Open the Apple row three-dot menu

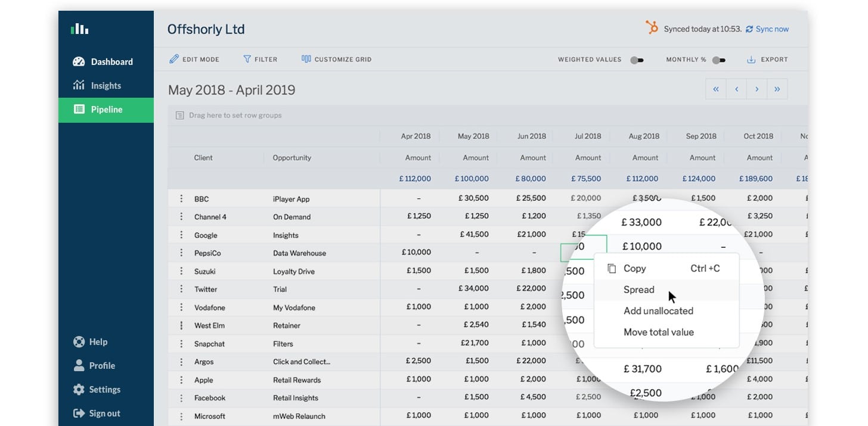pyautogui.click(x=181, y=380)
